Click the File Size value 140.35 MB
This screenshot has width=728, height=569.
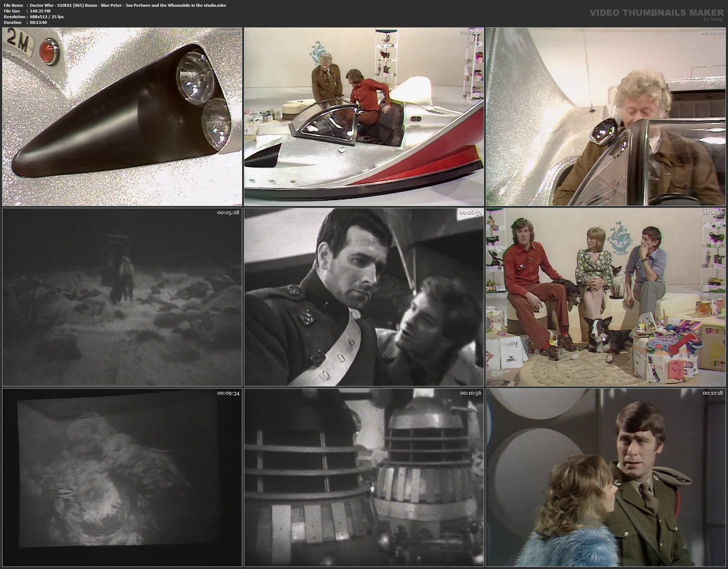click(40, 11)
